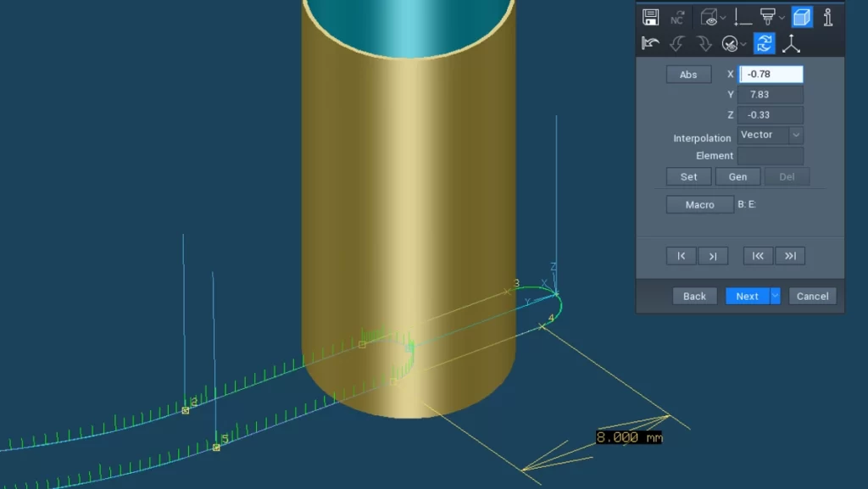Jump to first point with double-arrow button
Image resolution: width=868 pixels, height=489 pixels.
tap(758, 256)
